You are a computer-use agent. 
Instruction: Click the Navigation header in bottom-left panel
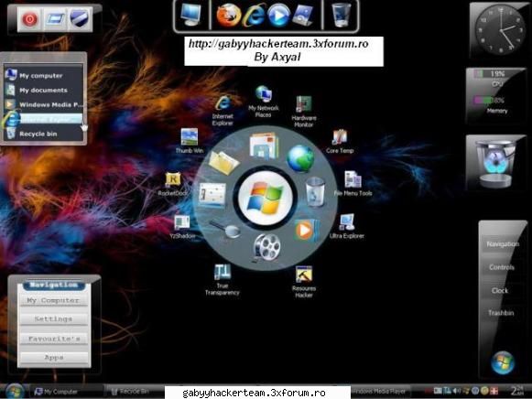(x=54, y=285)
